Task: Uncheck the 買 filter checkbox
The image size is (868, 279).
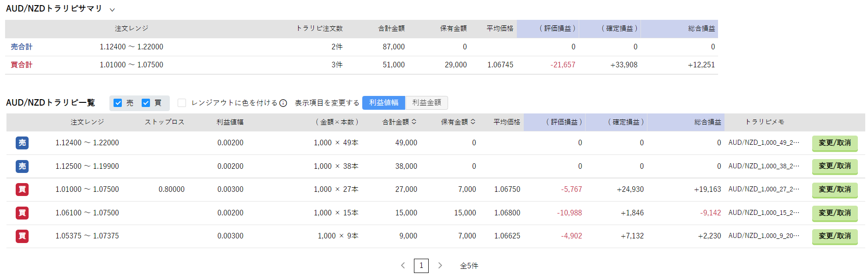Action: point(146,103)
